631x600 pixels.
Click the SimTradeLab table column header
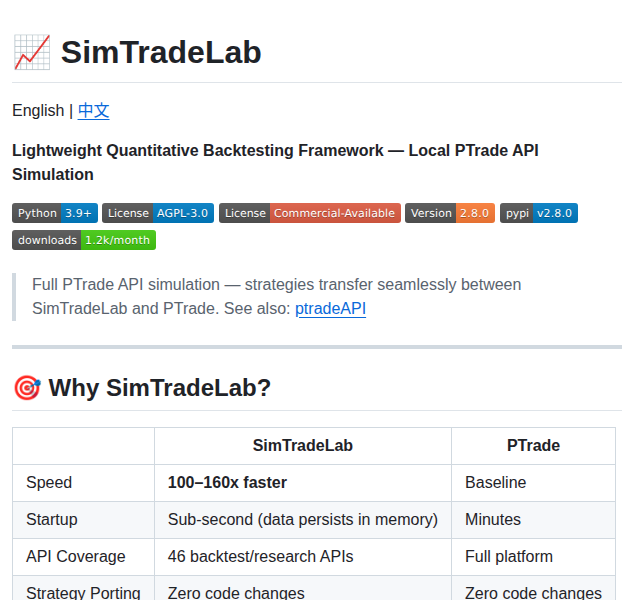pos(303,445)
